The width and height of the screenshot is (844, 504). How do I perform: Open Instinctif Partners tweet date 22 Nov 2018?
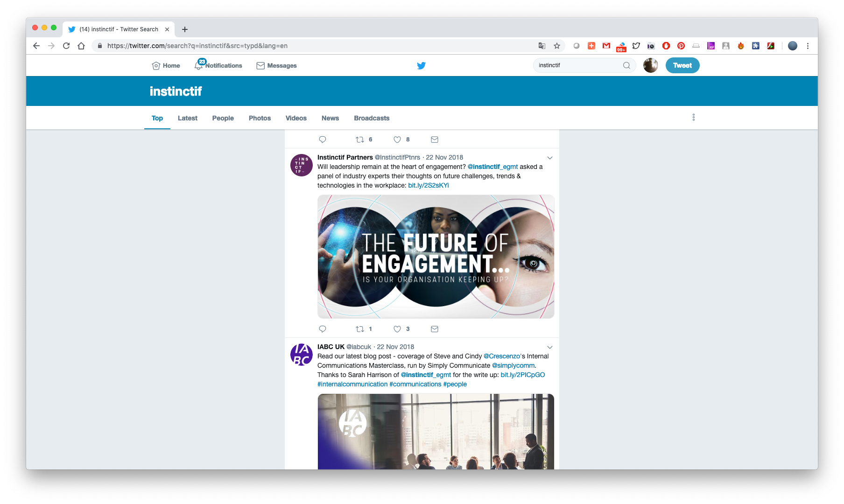click(x=444, y=157)
